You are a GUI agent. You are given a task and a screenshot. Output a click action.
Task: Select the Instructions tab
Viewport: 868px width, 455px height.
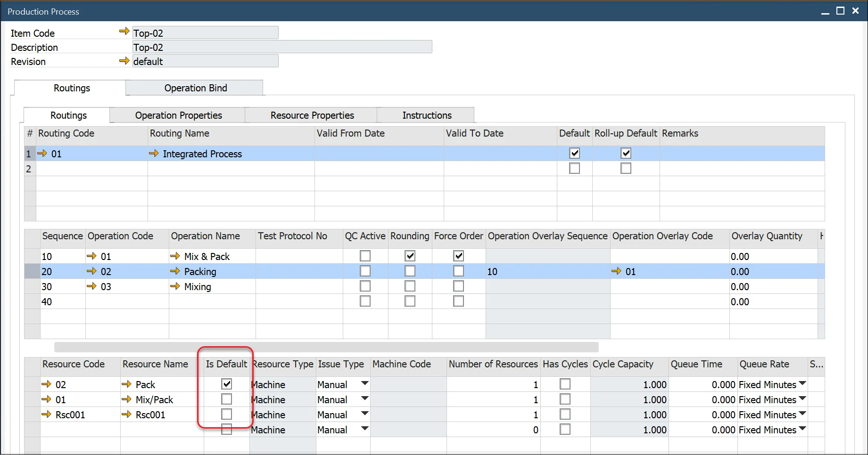[x=426, y=115]
